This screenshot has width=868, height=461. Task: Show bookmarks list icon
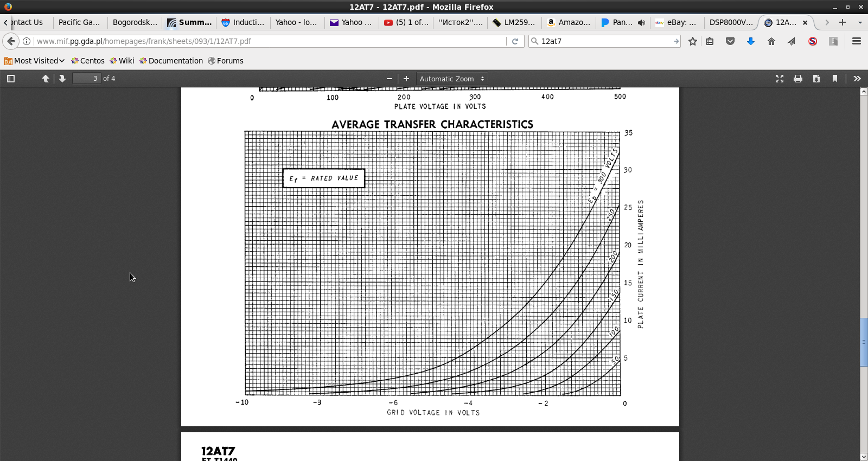tap(710, 41)
